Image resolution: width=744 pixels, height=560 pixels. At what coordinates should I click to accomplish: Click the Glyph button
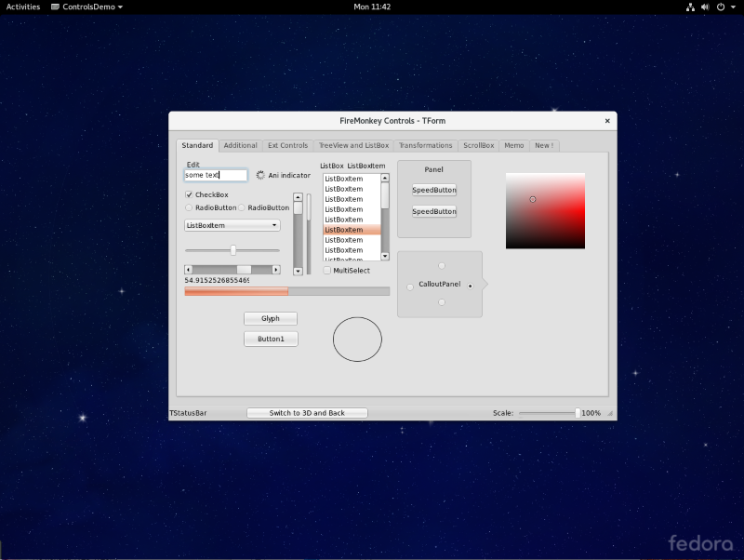[271, 318]
